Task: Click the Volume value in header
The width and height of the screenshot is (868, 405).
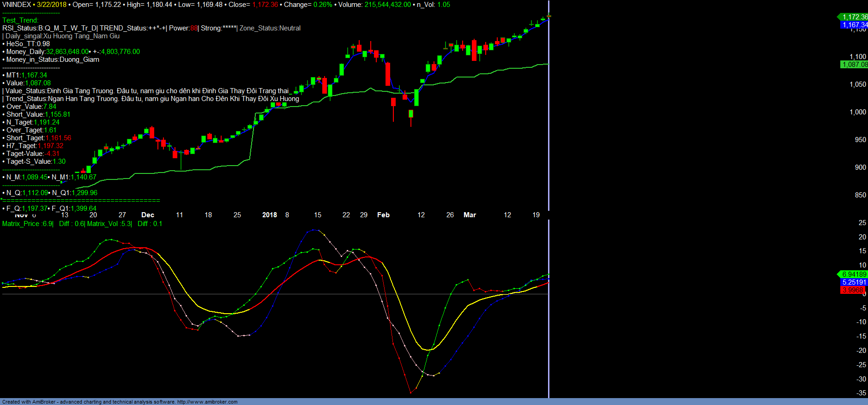Action: click(387, 5)
